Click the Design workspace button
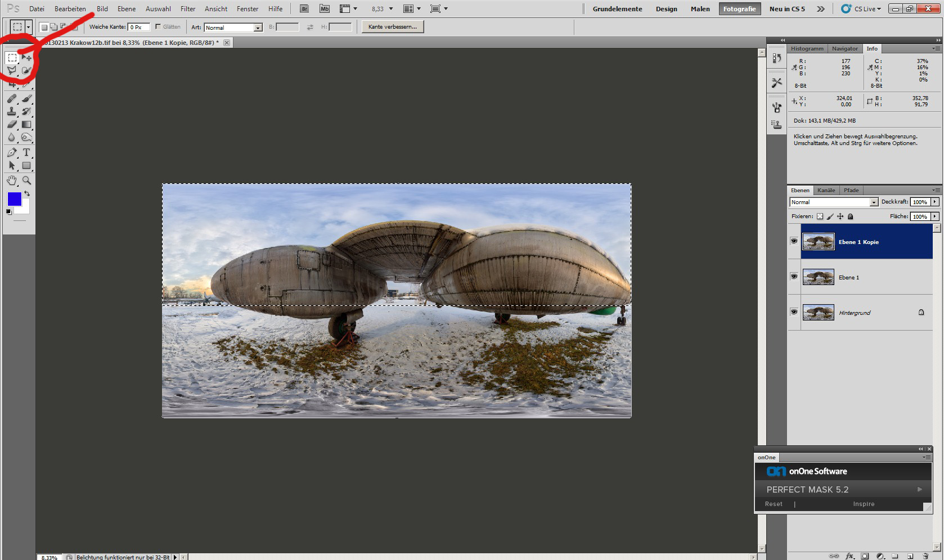This screenshot has height=560, width=944. tap(666, 9)
